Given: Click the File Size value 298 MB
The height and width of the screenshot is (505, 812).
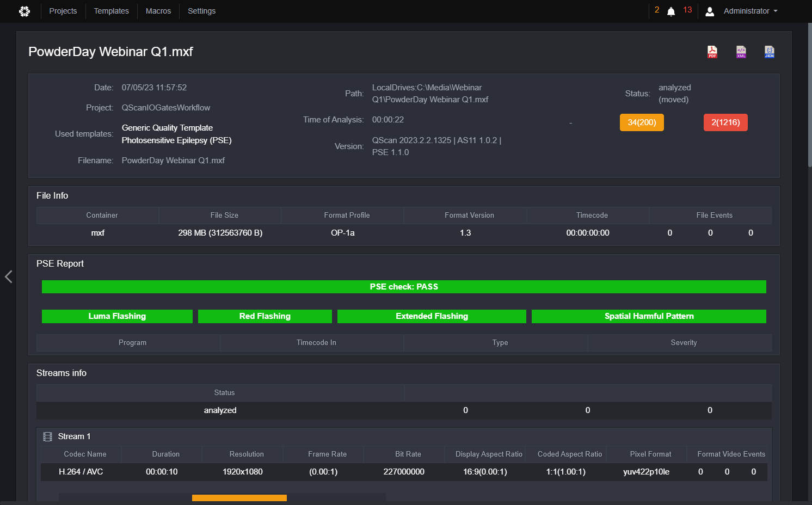Looking at the screenshot, I should [220, 233].
